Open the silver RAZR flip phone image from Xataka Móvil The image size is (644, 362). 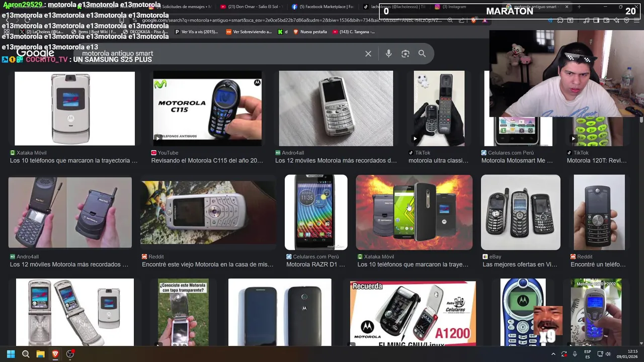point(74,108)
